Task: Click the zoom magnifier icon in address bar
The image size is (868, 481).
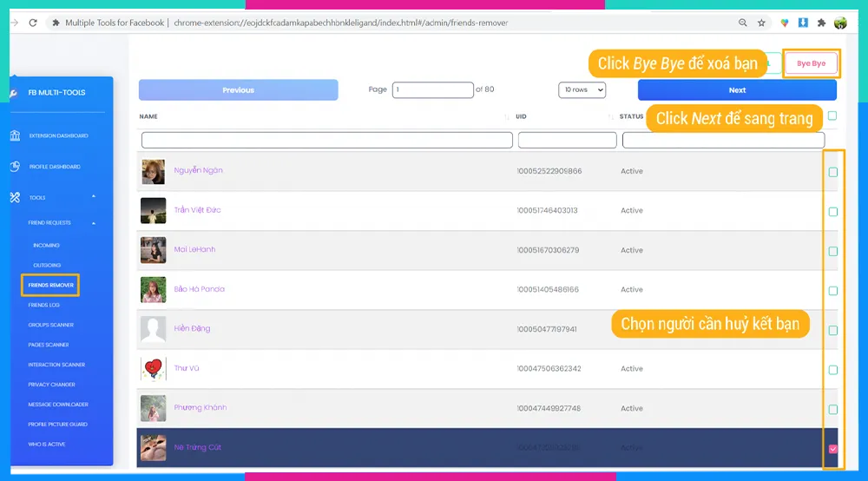Action: pos(743,23)
